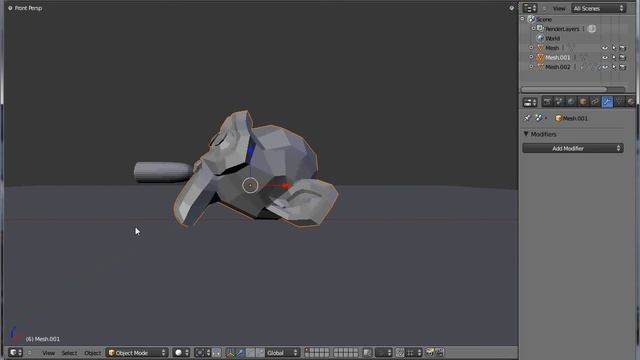Screen dimensions: 640x360
Task: Click the OpenGL render animation clapper icon
Action: click(439, 352)
